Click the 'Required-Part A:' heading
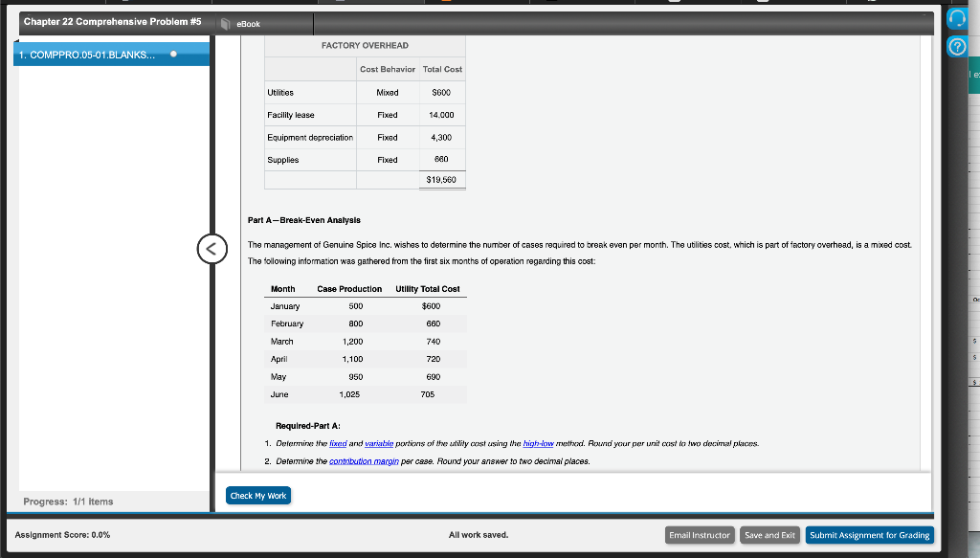Screen dimensions: 980x558 click(307, 426)
